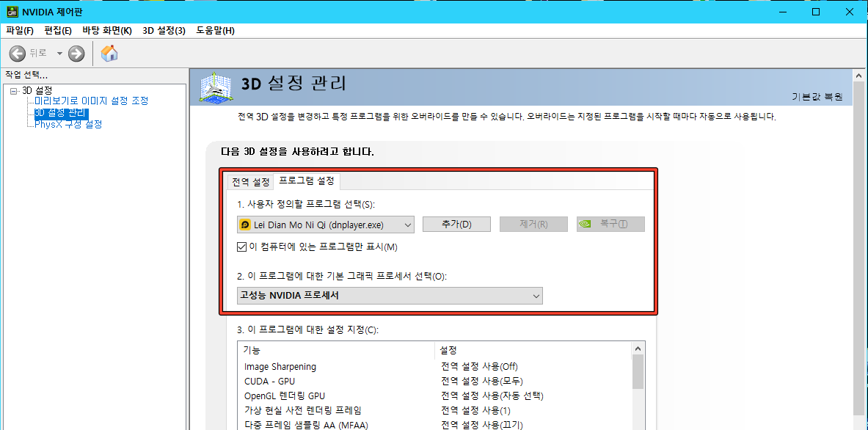This screenshot has height=430, width=868.
Task: Click 전역 설정 사용(Off) value
Action: pyautogui.click(x=479, y=366)
